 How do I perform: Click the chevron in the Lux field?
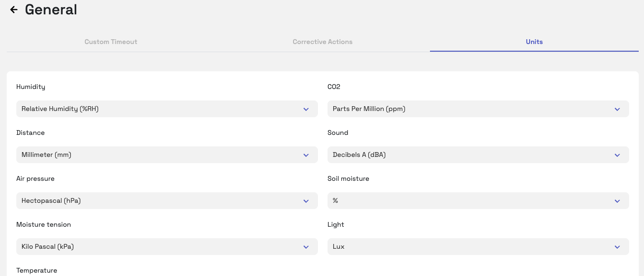pos(617,247)
